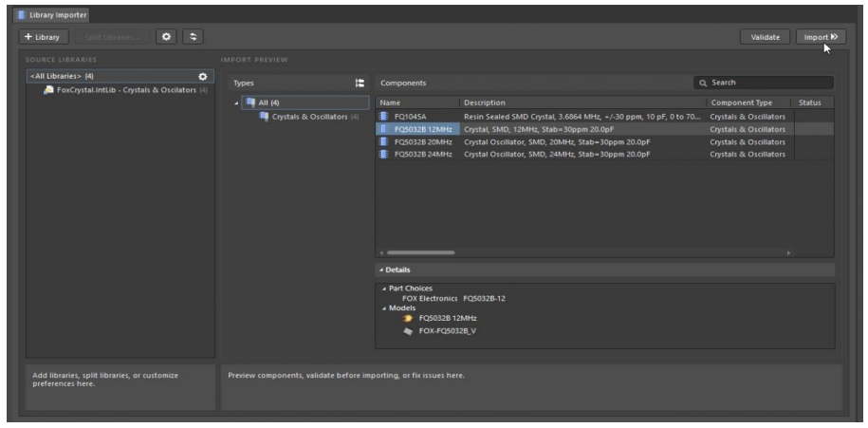Click the schematic symbol model icon
The image size is (868, 428).
point(408,318)
